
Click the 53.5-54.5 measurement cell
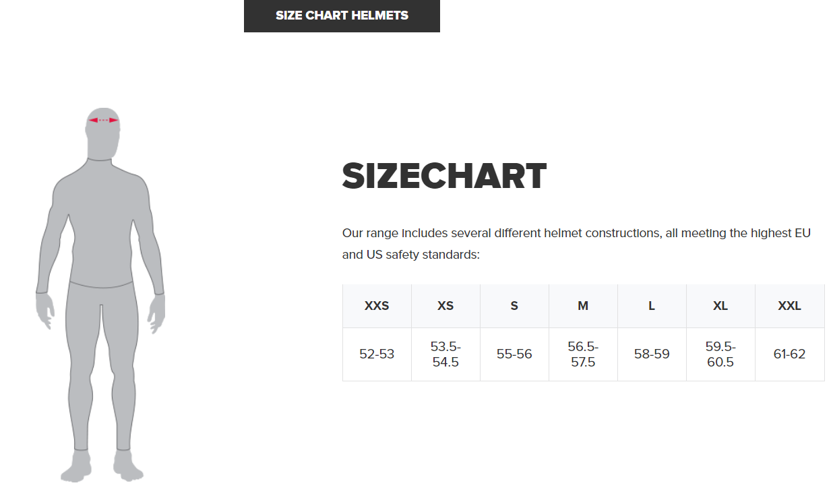click(x=445, y=354)
